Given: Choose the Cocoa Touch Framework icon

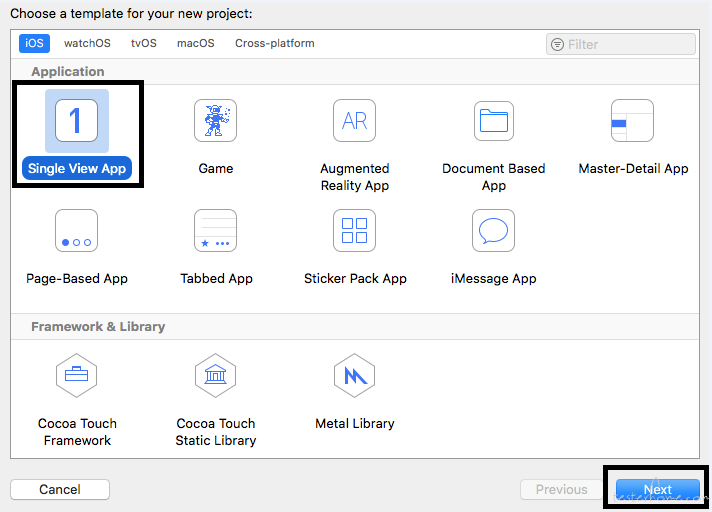Looking at the screenshot, I should [x=76, y=376].
